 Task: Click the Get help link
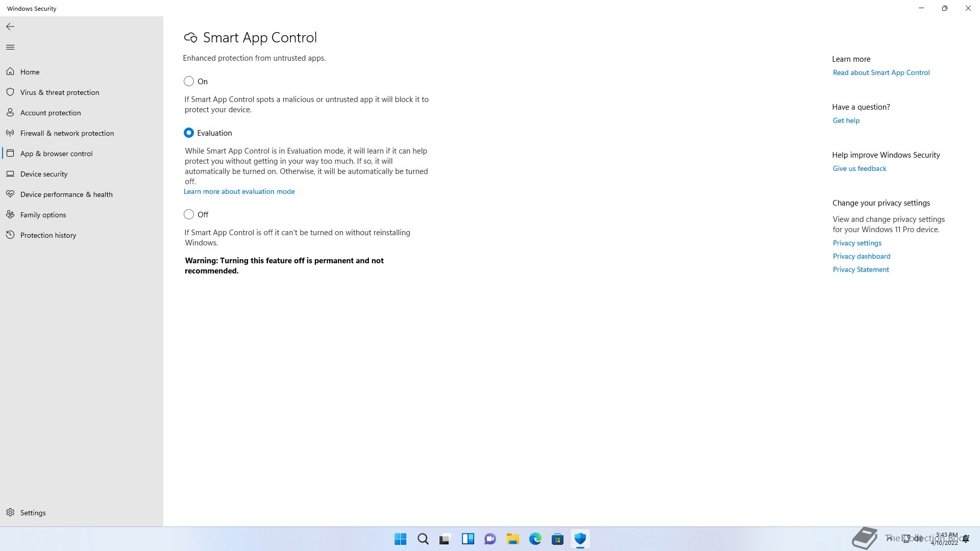846,121
